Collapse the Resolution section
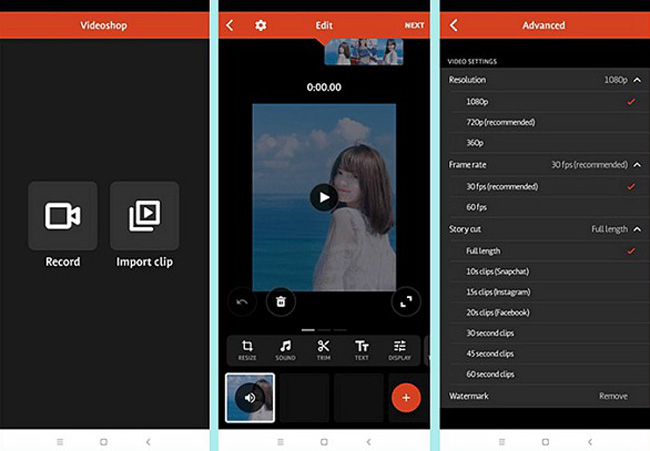The width and height of the screenshot is (650, 451). pos(637,80)
